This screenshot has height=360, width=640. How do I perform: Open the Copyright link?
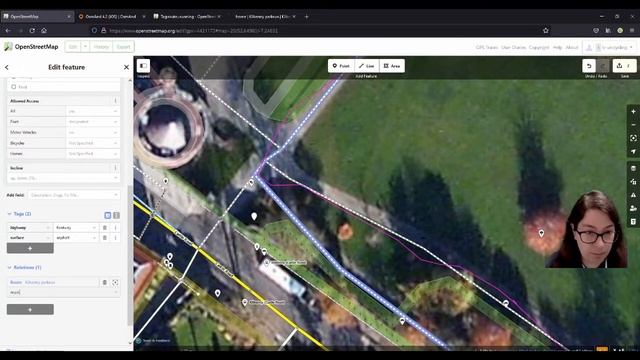pos(539,47)
